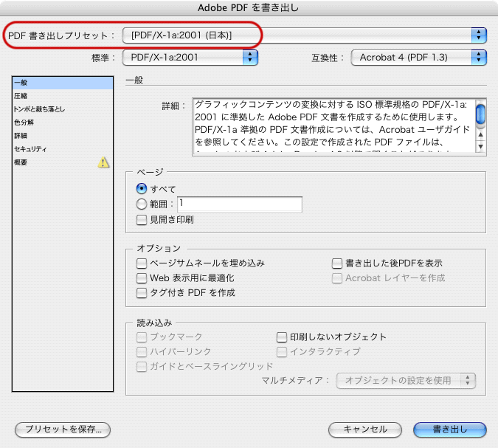Viewport: 498px width, 448px height.
Task: Toggle the ハイパーリンク checkbox
Action: pos(142,351)
